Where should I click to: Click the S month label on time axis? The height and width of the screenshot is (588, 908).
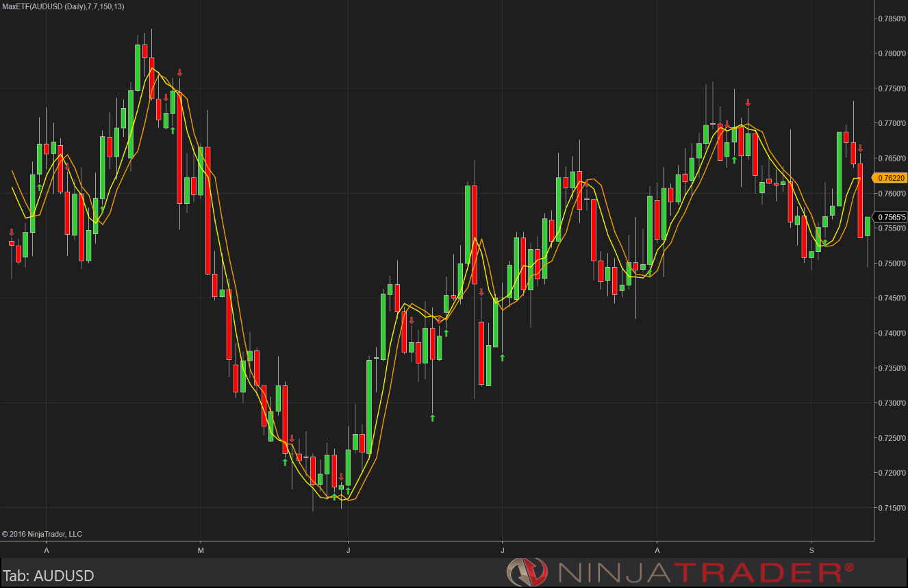coord(811,550)
